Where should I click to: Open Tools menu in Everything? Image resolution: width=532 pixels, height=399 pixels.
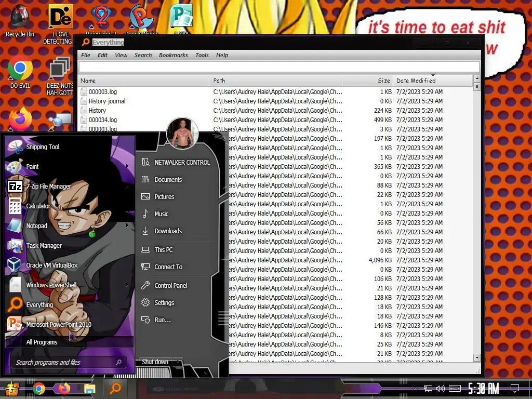click(202, 55)
